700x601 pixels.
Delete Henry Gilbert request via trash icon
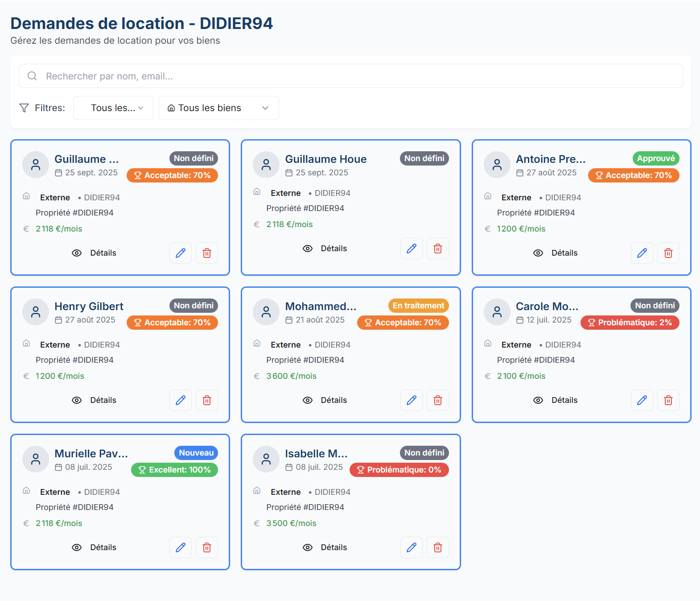click(x=207, y=400)
